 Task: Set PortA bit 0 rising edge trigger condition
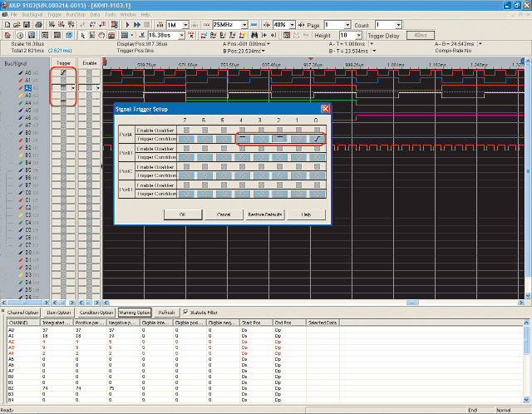coord(317,139)
